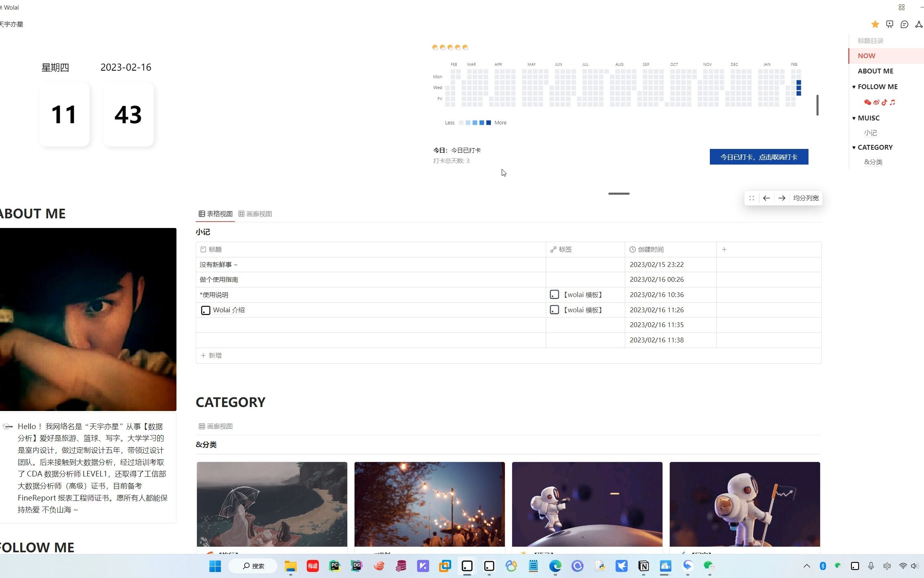This screenshot has height=578, width=924.
Task: Click the ABOUT ME portrait photo
Action: [88, 320]
